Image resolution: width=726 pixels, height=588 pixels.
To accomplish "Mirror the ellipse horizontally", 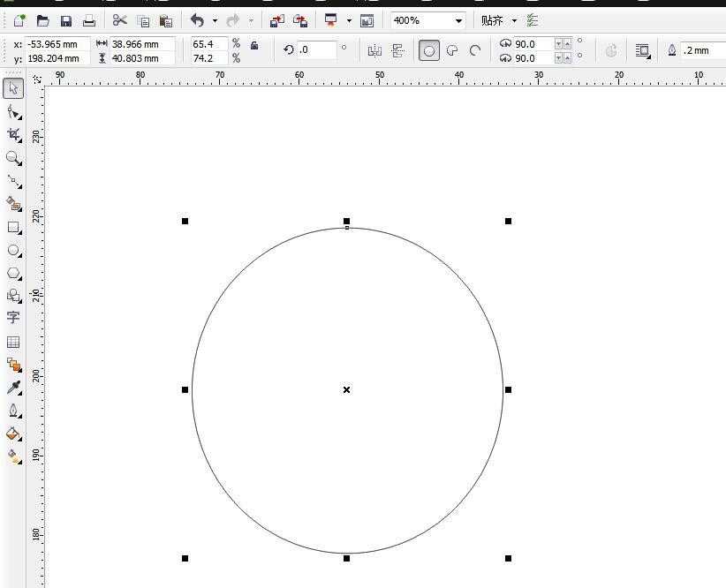I will coord(374,50).
